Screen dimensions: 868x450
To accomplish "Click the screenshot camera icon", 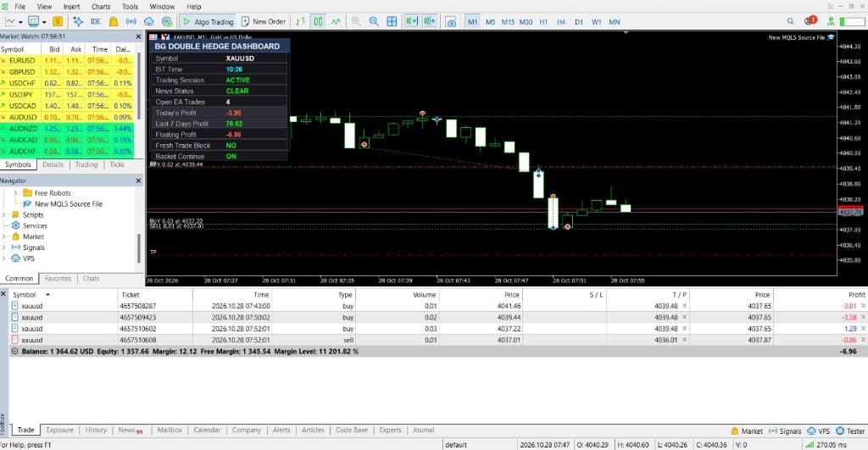I will click(451, 21).
